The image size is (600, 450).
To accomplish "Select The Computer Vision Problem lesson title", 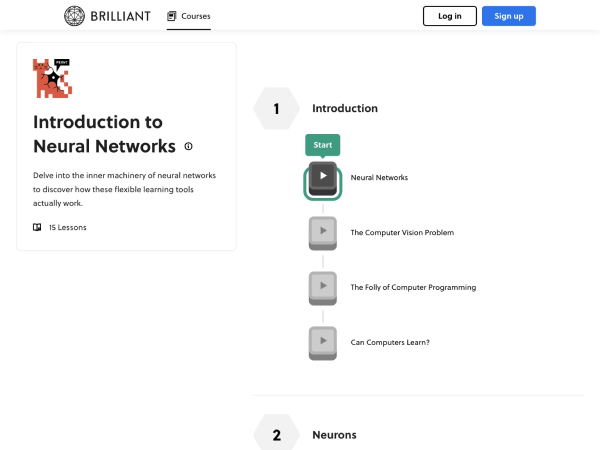I will pos(402,233).
